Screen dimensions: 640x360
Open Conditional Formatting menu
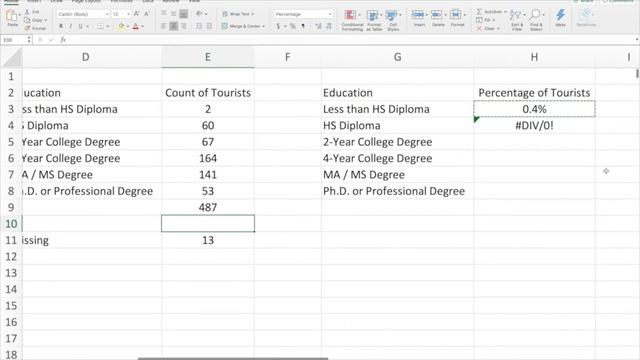(352, 20)
